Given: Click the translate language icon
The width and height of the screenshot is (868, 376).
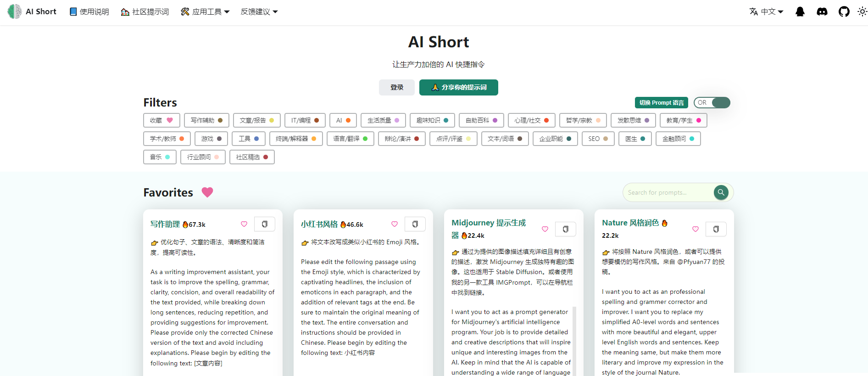Looking at the screenshot, I should (x=754, y=11).
